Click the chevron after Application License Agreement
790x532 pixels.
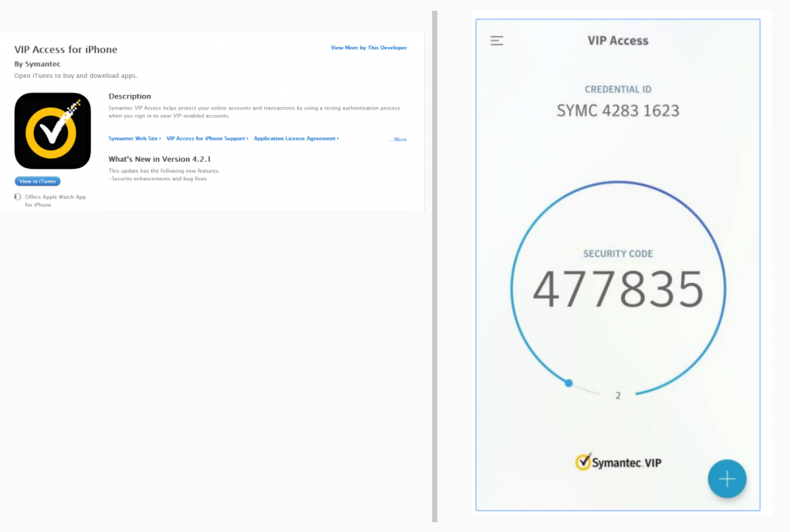(338, 139)
